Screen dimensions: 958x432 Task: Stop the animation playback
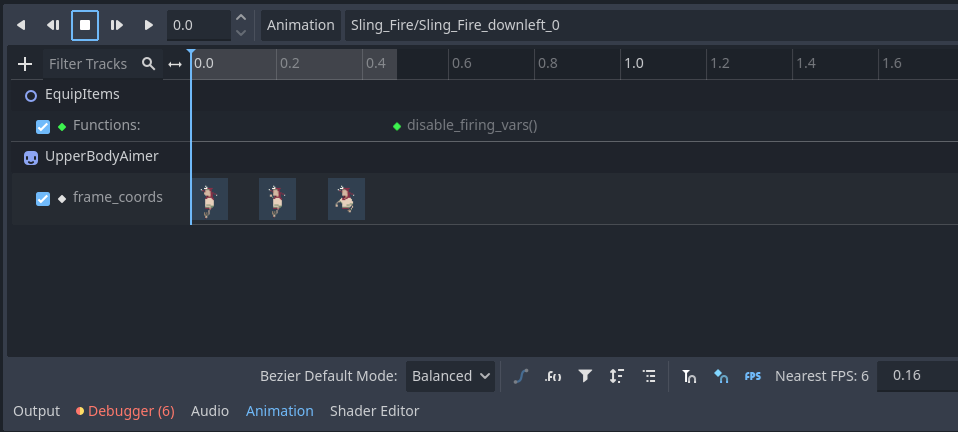pyautogui.click(x=85, y=24)
